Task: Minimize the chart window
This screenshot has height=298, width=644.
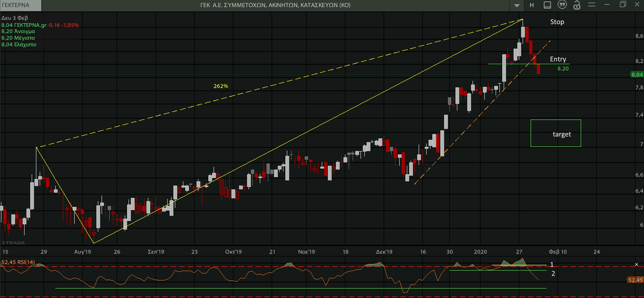Action: [x=608, y=5]
